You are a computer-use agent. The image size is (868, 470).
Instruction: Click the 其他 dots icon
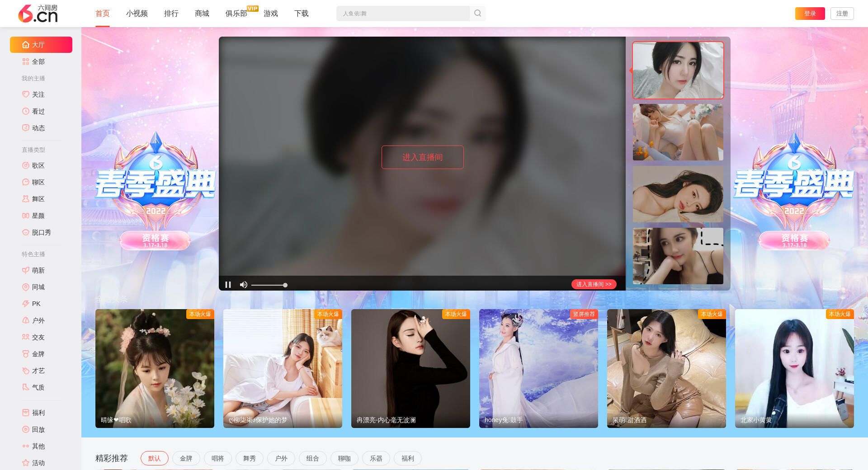click(26, 446)
